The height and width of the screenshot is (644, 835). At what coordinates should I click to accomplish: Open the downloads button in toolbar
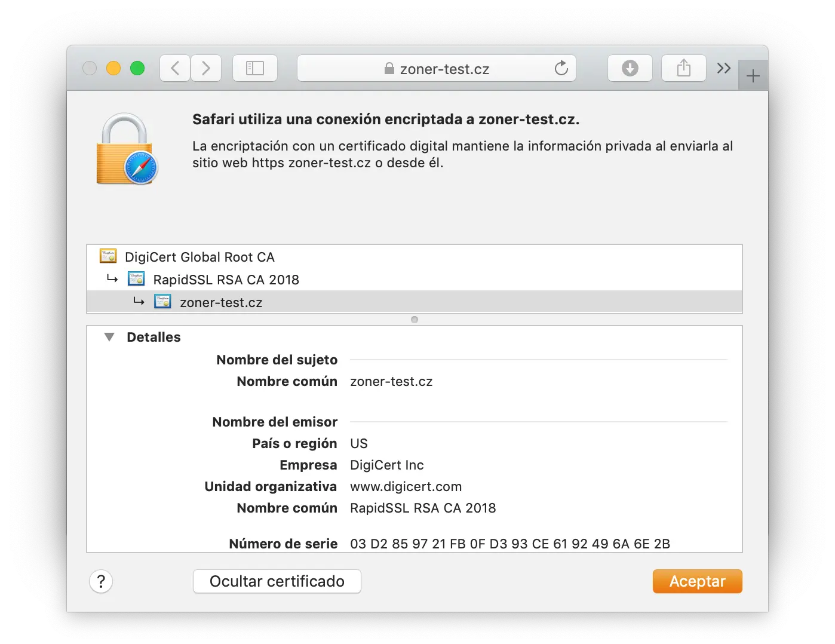coord(630,68)
